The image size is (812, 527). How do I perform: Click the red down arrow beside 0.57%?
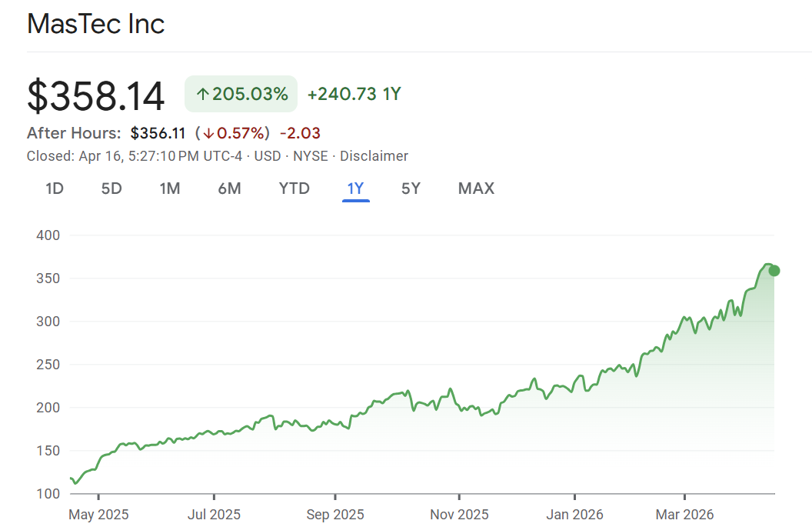click(x=208, y=133)
